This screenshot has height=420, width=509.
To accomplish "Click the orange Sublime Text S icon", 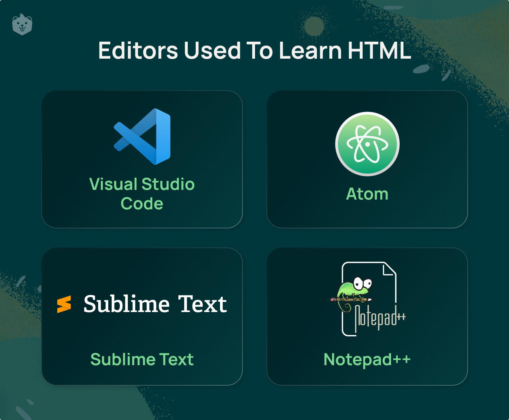I will 64,304.
